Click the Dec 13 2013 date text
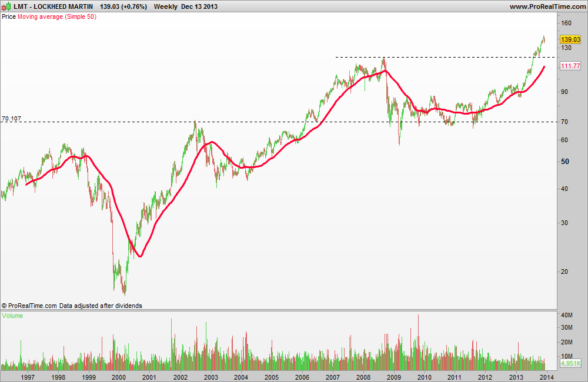Viewport: 588px width, 382px height. (x=199, y=6)
